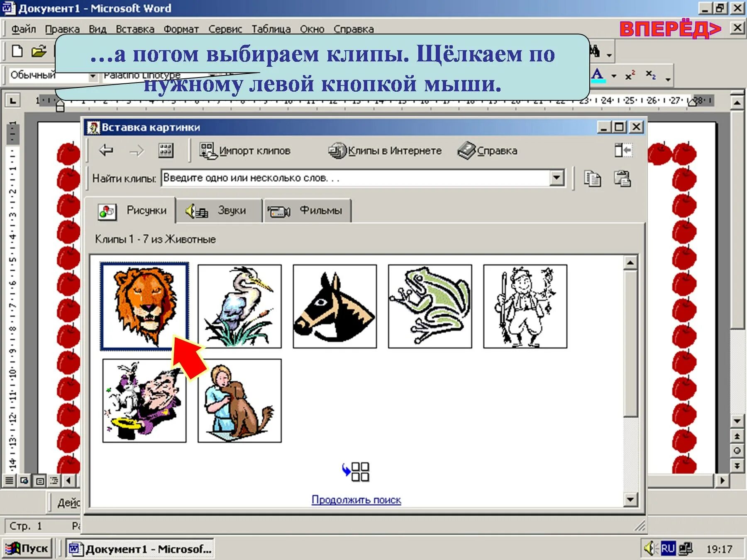Click the Open folder icon
The width and height of the screenshot is (747, 560).
tap(39, 51)
